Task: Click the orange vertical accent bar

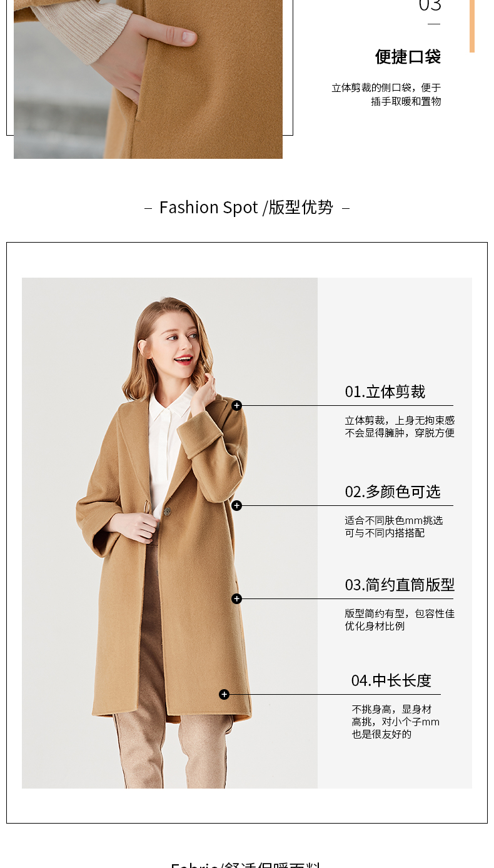Action: (472, 26)
